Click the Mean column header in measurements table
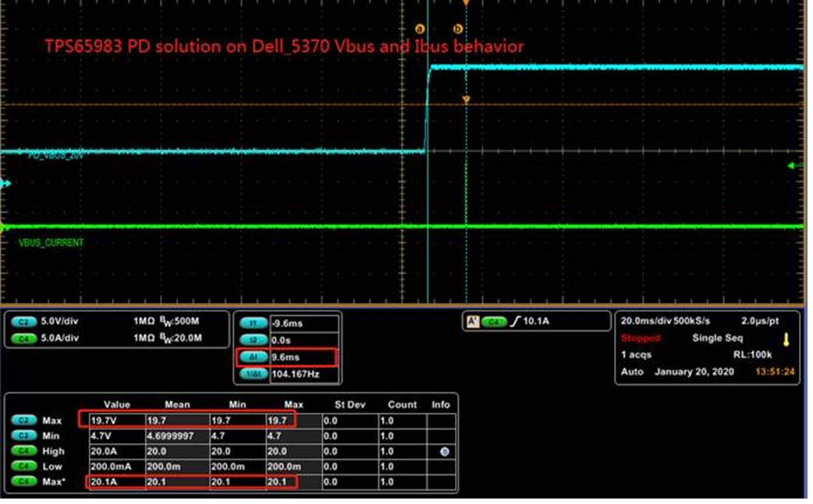The width and height of the screenshot is (813, 504). tap(177, 406)
